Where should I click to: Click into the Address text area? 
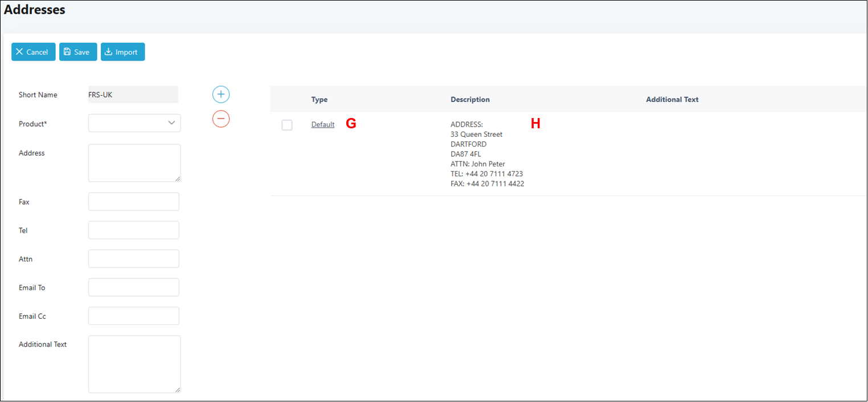(134, 163)
